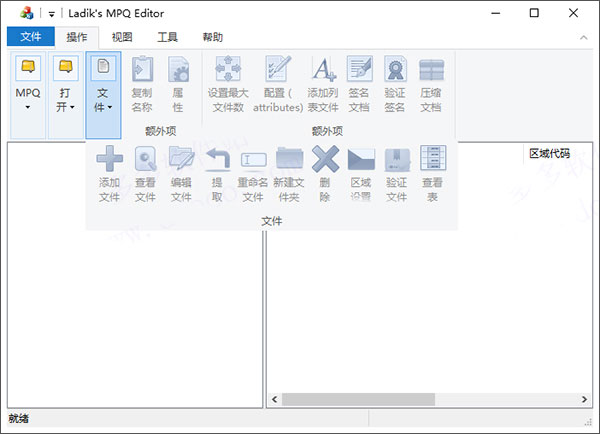The height and width of the screenshot is (434, 600).
Task: Open the 帮助 (Help) tab
Action: [x=213, y=37]
